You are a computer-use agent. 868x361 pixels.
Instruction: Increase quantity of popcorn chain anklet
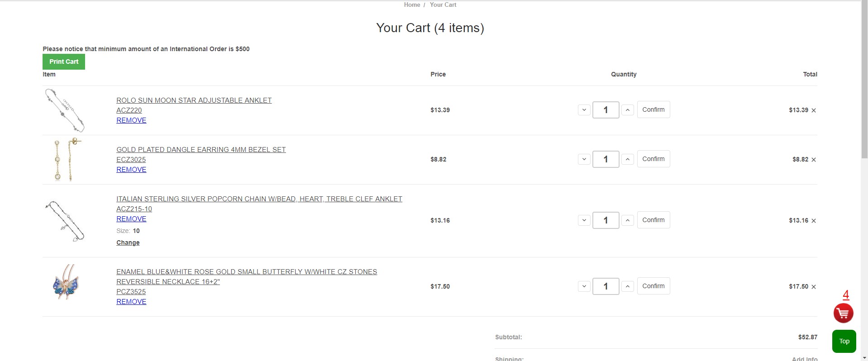627,220
